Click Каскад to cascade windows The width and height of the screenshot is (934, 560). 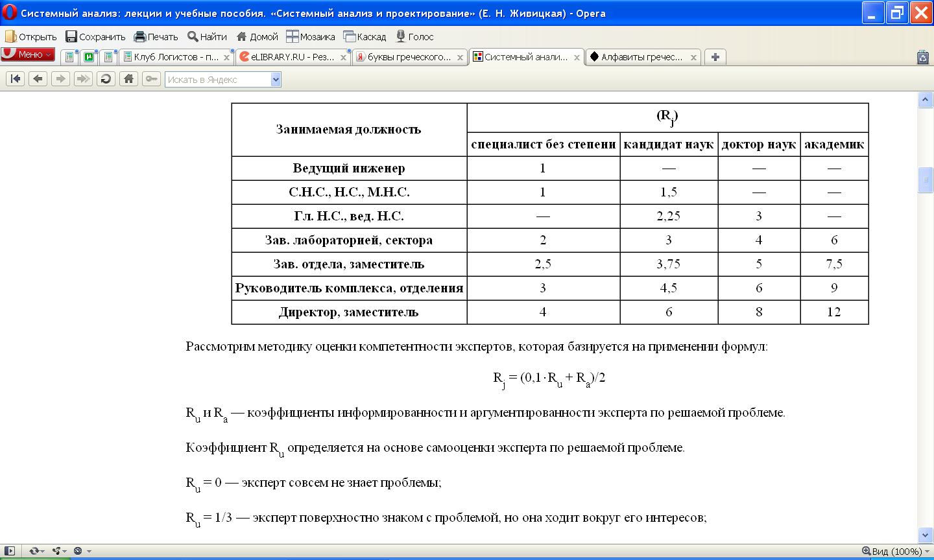[x=365, y=37]
